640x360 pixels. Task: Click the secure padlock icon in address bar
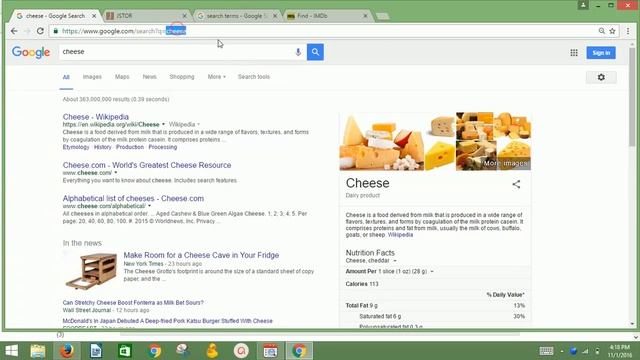56,31
